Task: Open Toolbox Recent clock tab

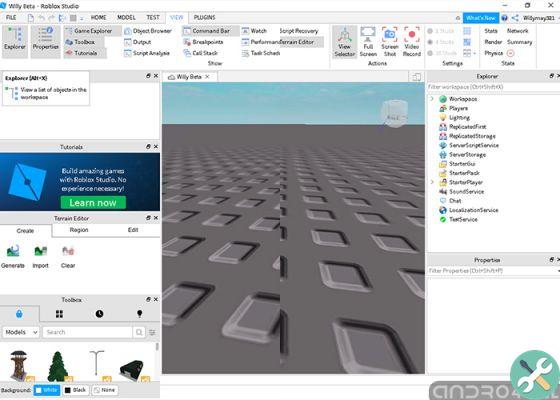Action: click(99, 314)
